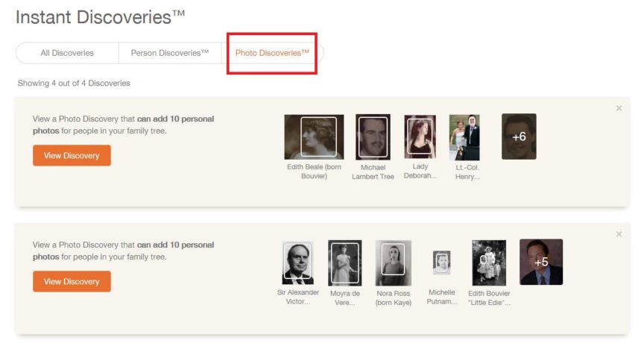Show the +5 more photos thumbnail
The width and height of the screenshot is (644, 352).
click(540, 262)
